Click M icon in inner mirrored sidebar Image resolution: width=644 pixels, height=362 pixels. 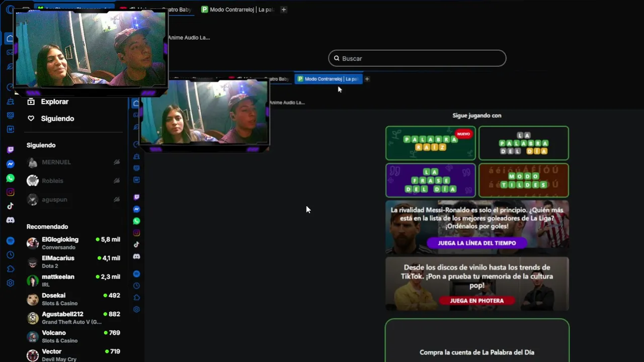click(x=136, y=179)
